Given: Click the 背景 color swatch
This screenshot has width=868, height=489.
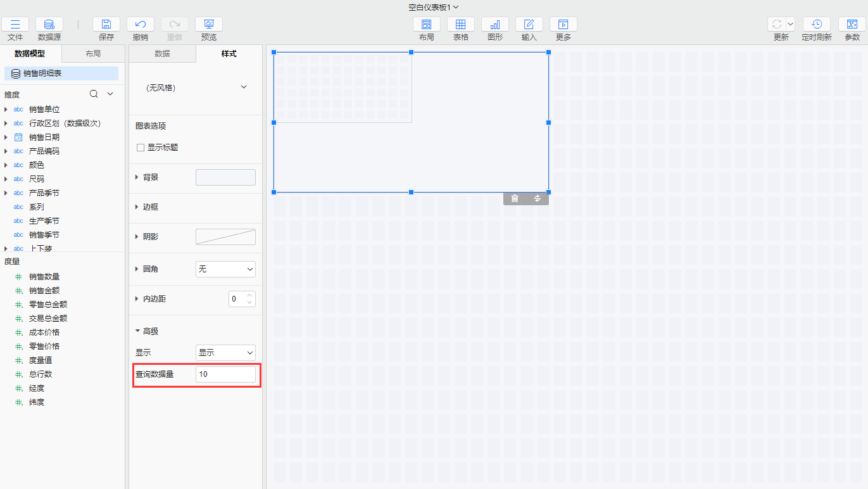Looking at the screenshot, I should [x=225, y=177].
